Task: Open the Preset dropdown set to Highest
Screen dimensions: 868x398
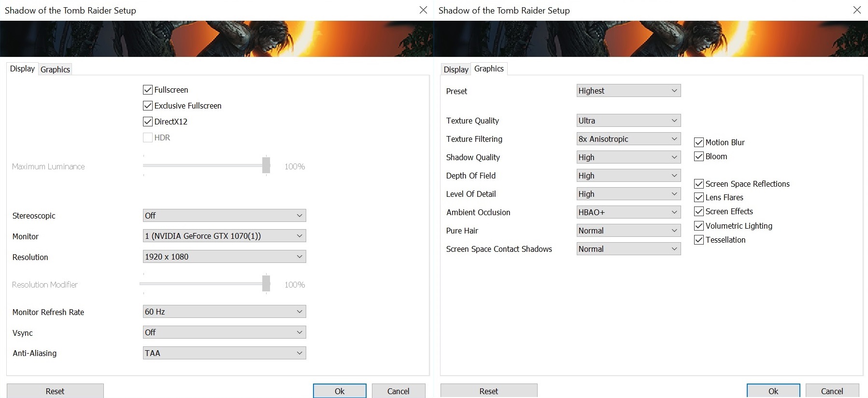Action: [628, 91]
